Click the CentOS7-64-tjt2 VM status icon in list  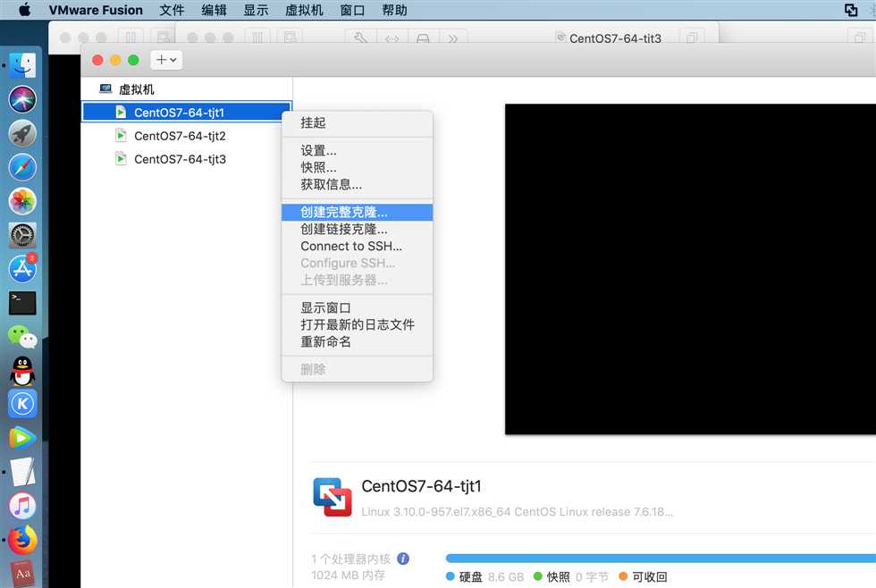pos(121,136)
